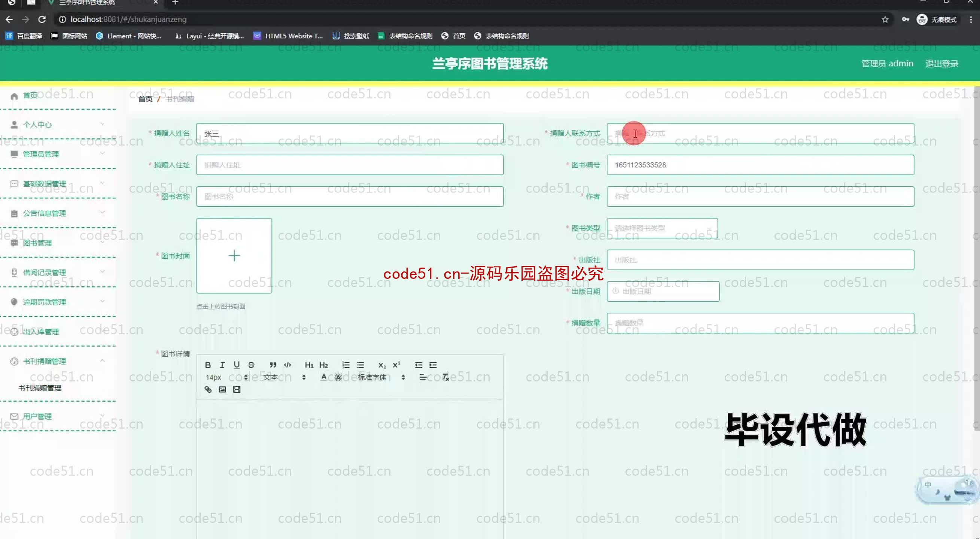Screen dimensions: 980x539
Task: Click the image insert icon
Action: click(x=222, y=390)
